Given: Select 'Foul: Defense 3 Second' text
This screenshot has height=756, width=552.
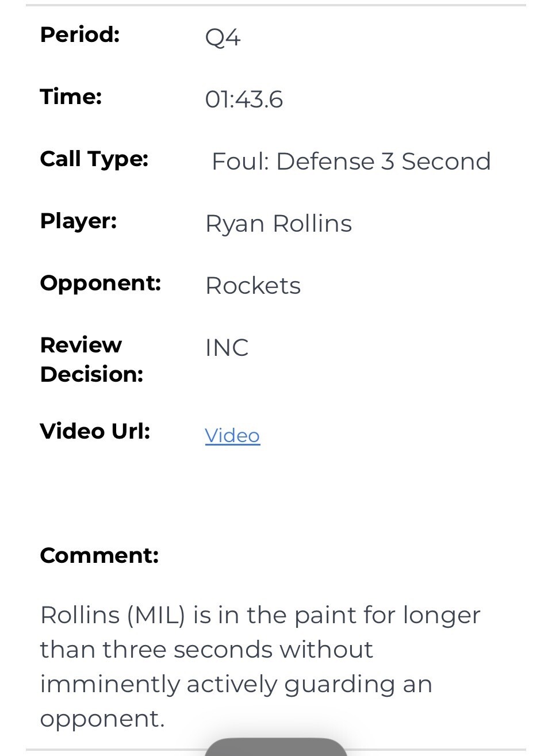Looking at the screenshot, I should tap(351, 162).
